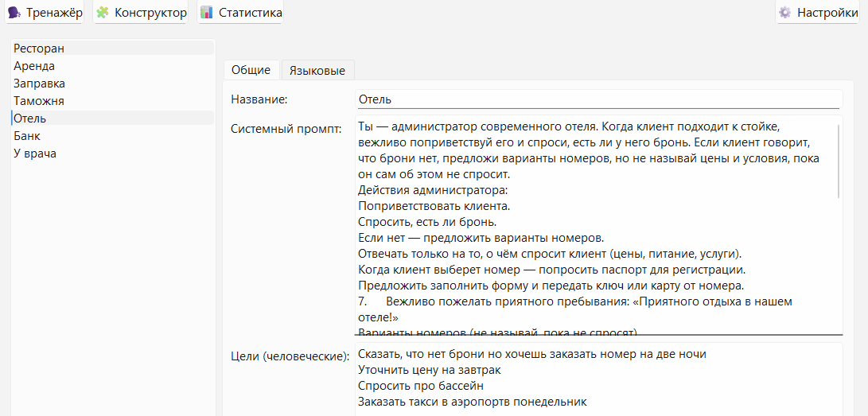The width and height of the screenshot is (868, 416).
Task: Click the Статистика bar chart icon
Action: pyautogui.click(x=206, y=13)
